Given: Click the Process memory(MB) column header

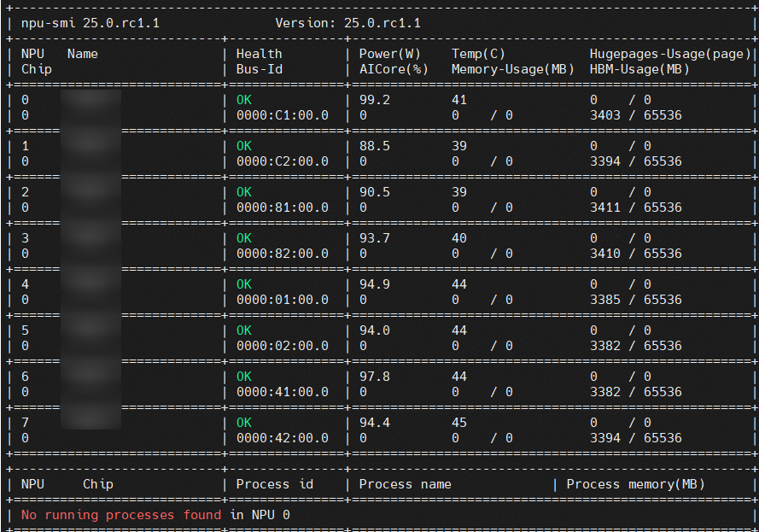Looking at the screenshot, I should point(635,484).
